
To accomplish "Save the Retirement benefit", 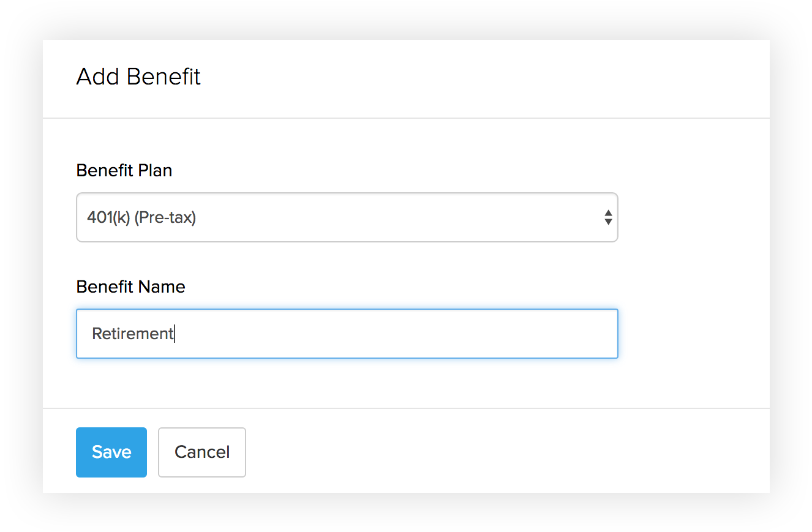I will [x=111, y=452].
